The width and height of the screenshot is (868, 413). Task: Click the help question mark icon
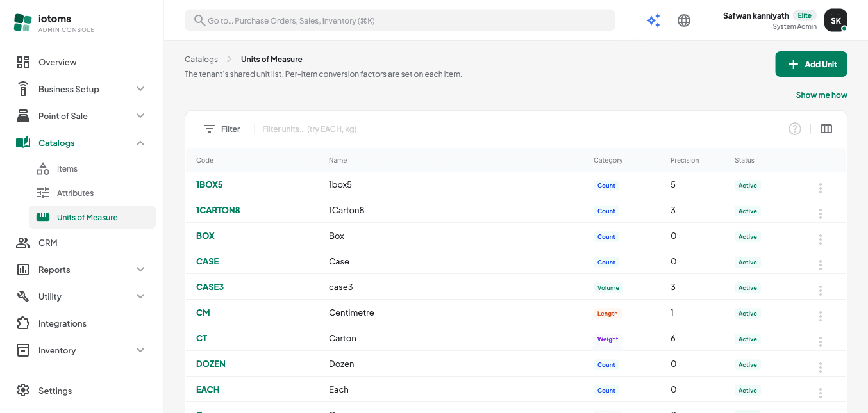795,129
